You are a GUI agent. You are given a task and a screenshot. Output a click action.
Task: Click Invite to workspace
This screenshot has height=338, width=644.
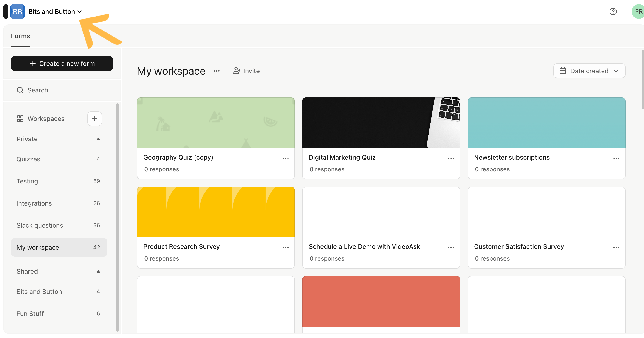point(246,71)
